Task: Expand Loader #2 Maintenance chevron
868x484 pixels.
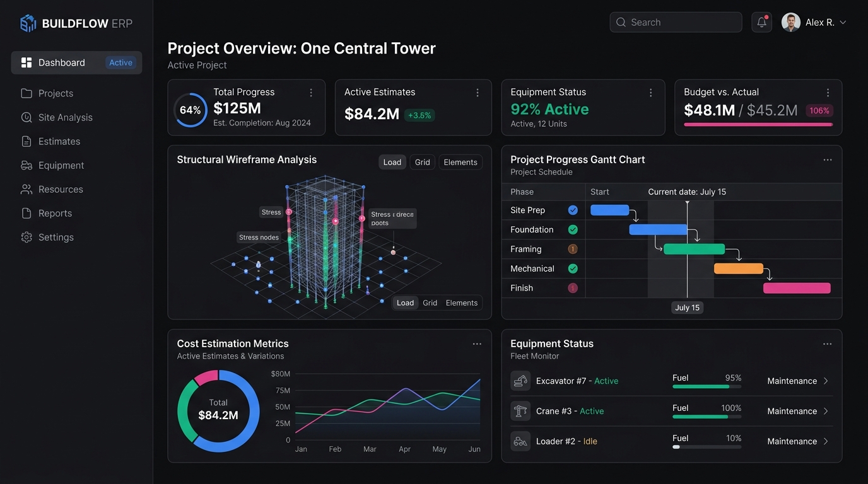Action: pos(826,441)
